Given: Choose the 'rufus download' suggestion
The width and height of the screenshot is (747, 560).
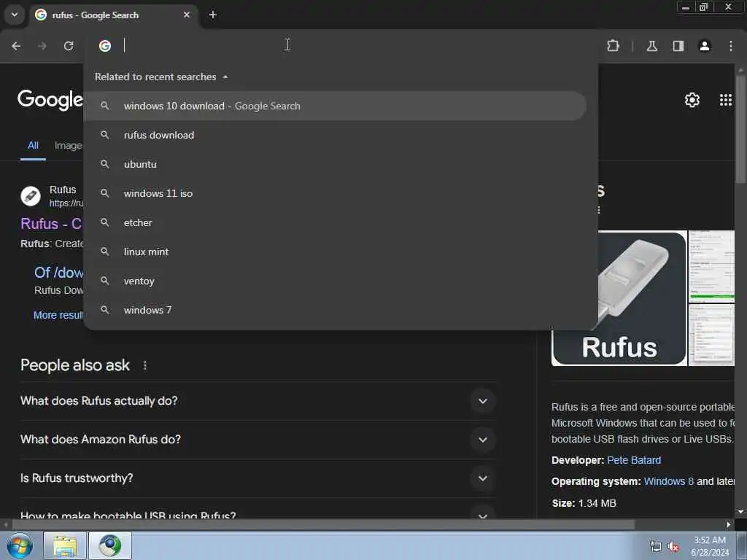Looking at the screenshot, I should [335, 135].
